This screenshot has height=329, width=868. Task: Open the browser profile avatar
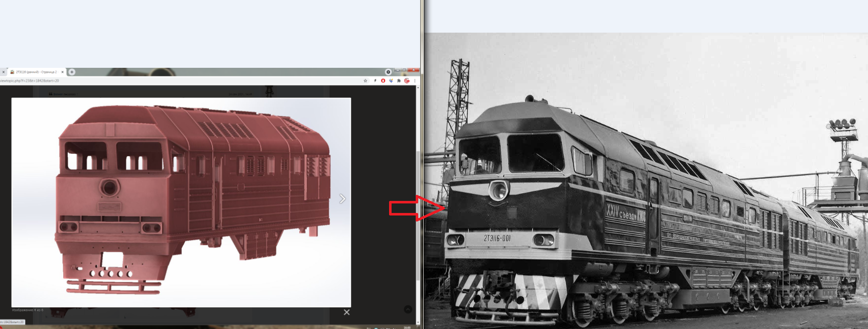pos(407,80)
